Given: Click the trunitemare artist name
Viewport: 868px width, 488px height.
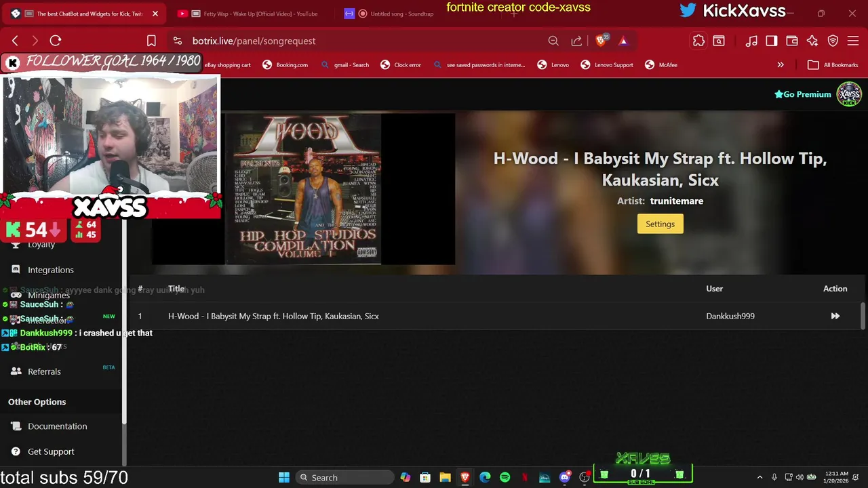Looking at the screenshot, I should click(x=676, y=201).
